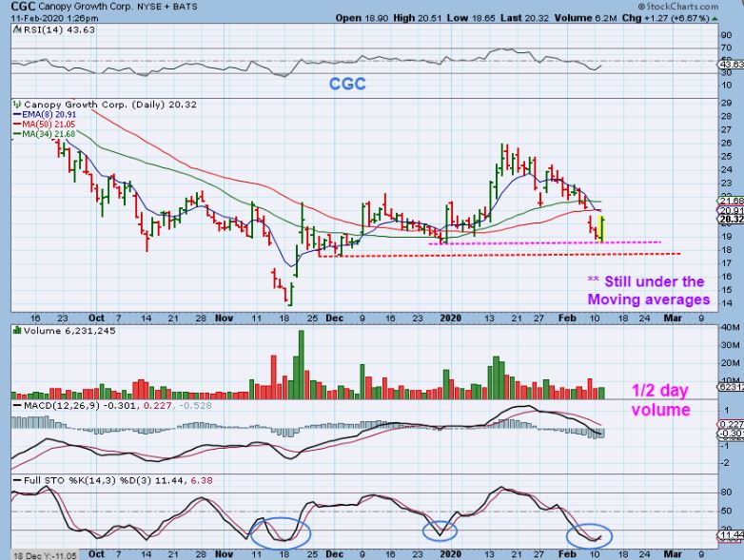744x560 pixels.
Task: Click the 'EMA(8) 20.91' legend entry
Action: point(49,115)
